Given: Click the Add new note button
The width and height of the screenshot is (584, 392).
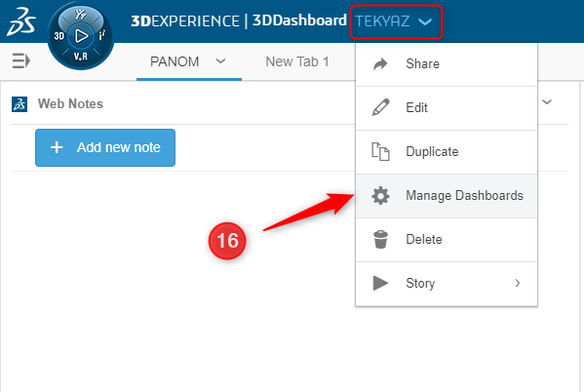Looking at the screenshot, I should click(x=105, y=147).
